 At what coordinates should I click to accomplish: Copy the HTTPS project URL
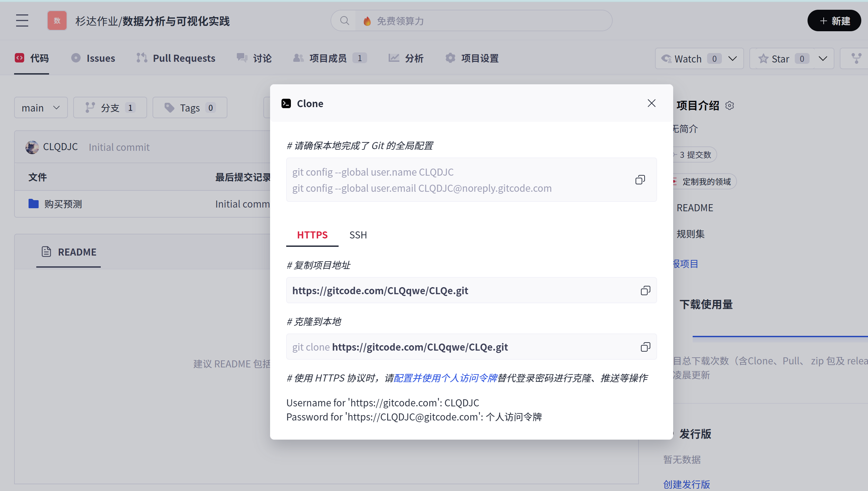(645, 291)
